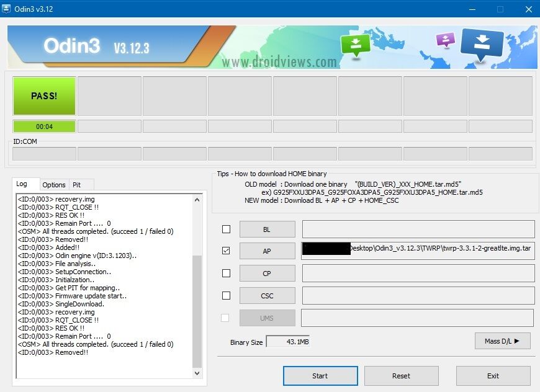
Task: Start the flashing process
Action: 320,376
